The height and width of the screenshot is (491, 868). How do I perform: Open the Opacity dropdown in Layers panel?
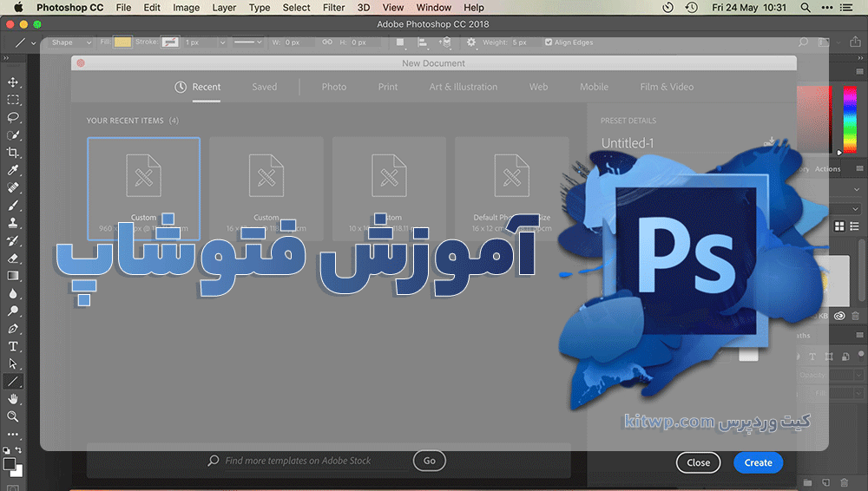(x=858, y=375)
